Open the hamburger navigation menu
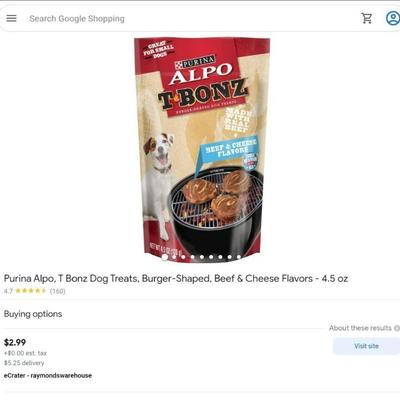 11,18
